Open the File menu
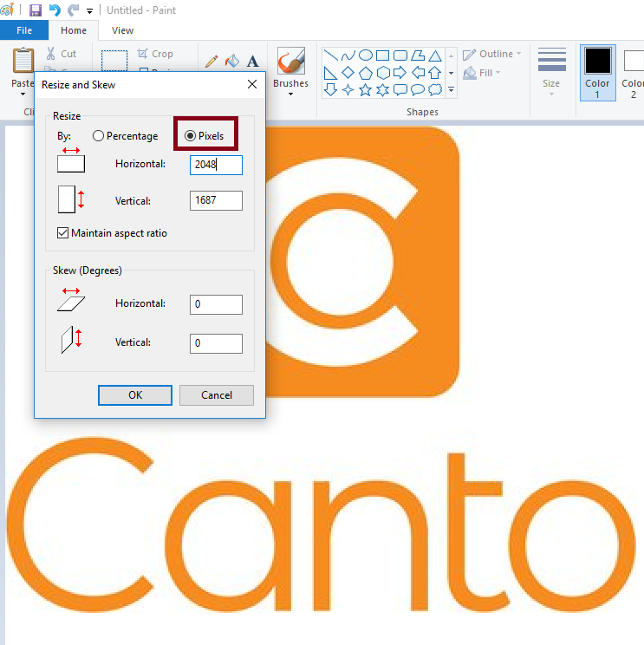Screen dimensions: 644x645 (24, 30)
